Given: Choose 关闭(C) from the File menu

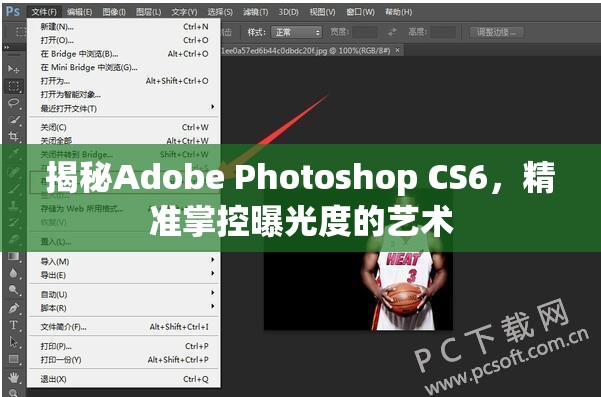Looking at the screenshot, I should pyautogui.click(x=124, y=127).
